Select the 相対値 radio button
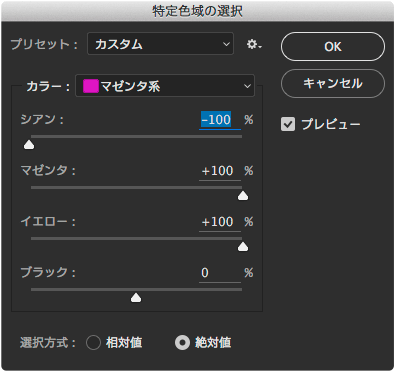The width and height of the screenshot is (394, 371). (x=93, y=342)
